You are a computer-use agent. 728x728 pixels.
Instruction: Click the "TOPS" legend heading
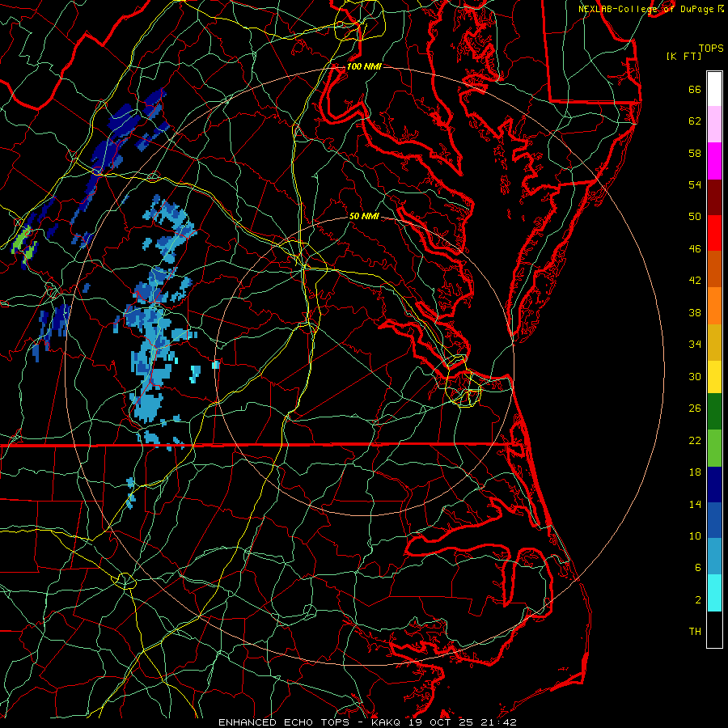(x=711, y=49)
